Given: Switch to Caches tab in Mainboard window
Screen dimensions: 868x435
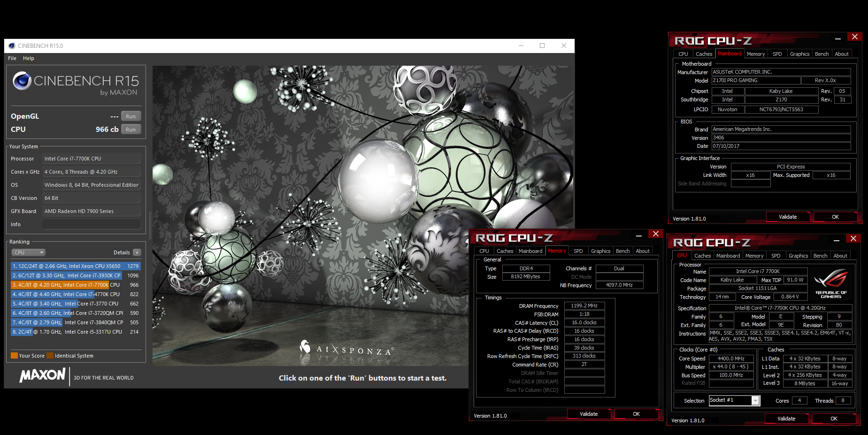Looking at the screenshot, I should coord(704,54).
